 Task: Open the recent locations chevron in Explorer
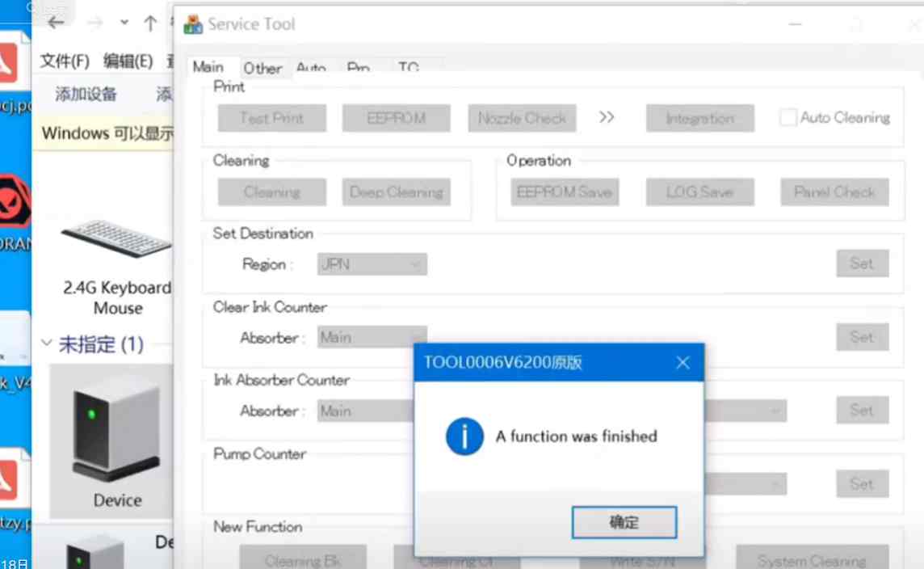[x=124, y=23]
